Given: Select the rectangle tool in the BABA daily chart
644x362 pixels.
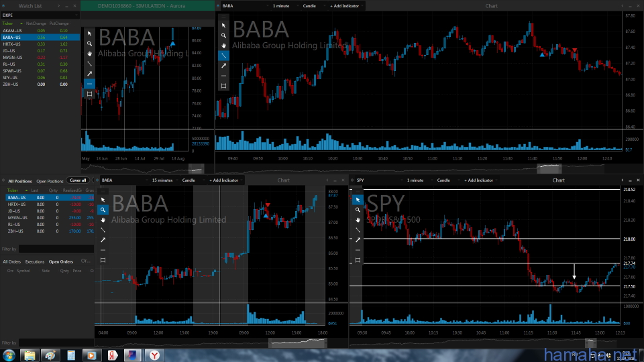Looking at the screenshot, I should [x=89, y=94].
